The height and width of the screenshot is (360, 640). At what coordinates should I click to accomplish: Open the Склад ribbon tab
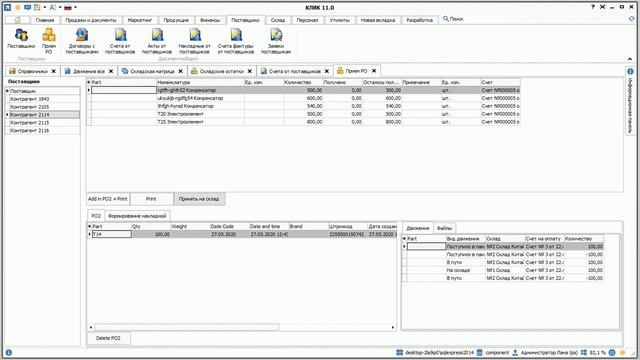pyautogui.click(x=278, y=20)
